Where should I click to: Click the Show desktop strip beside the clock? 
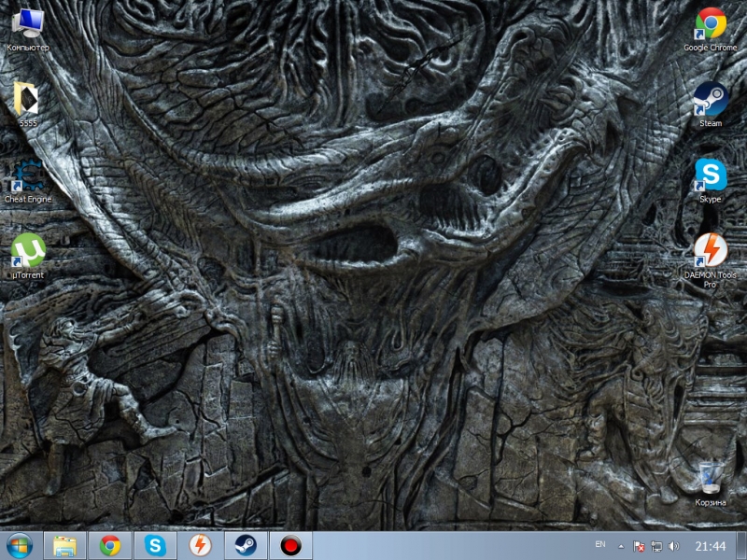(x=742, y=546)
